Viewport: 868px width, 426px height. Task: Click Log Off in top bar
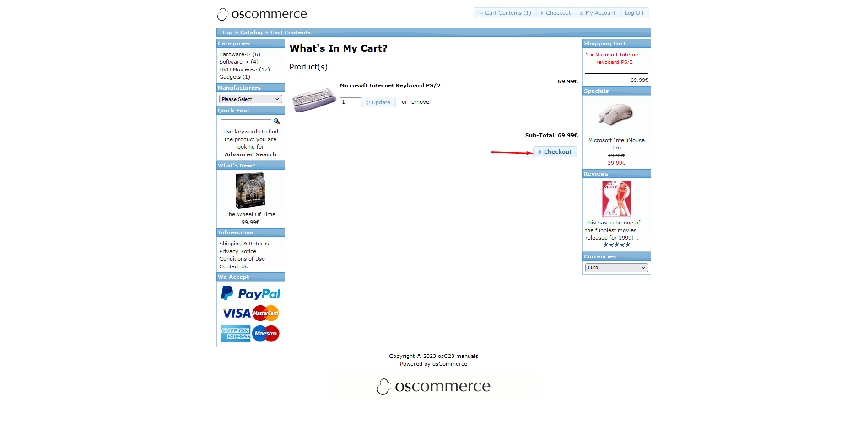point(634,13)
